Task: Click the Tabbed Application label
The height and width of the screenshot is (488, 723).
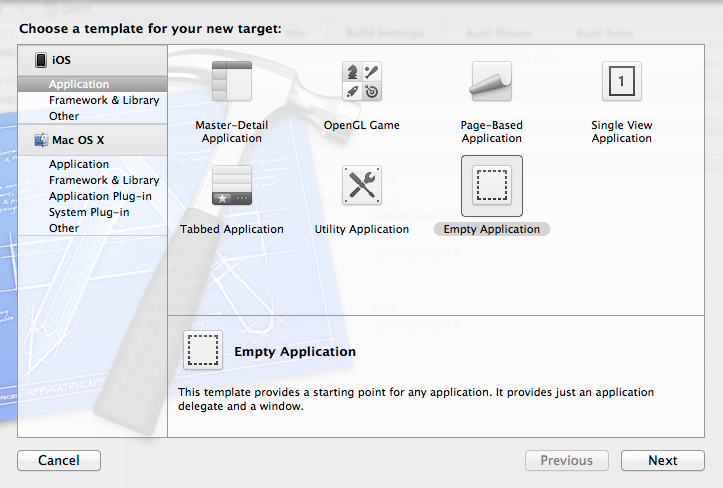Action: click(232, 229)
